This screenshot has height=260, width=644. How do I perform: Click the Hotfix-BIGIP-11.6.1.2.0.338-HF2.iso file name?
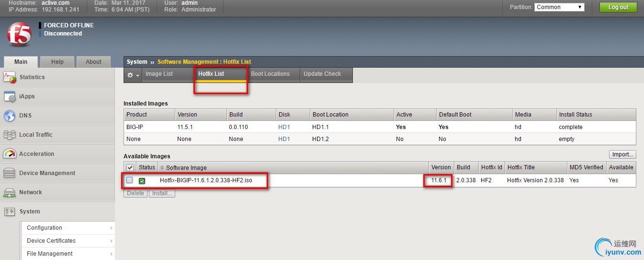coord(206,180)
